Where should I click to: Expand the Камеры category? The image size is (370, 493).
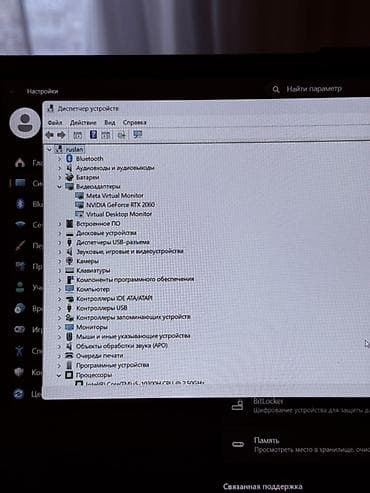coord(59,261)
